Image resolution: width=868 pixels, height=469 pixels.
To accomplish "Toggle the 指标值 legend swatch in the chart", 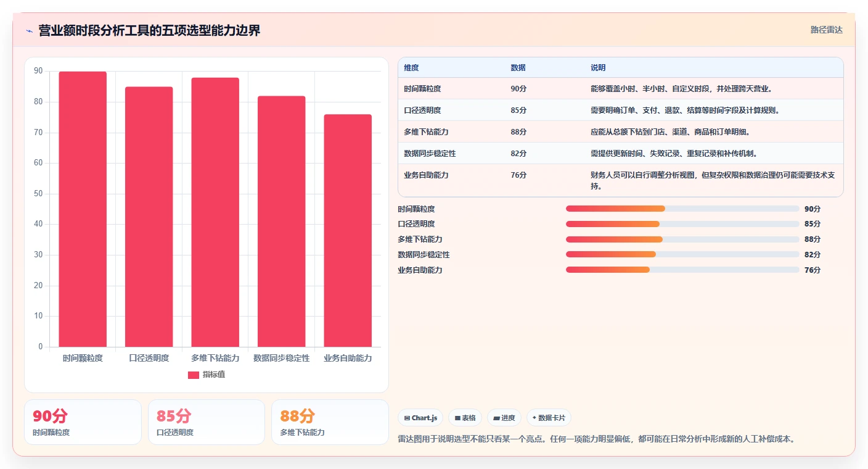I will pyautogui.click(x=194, y=375).
